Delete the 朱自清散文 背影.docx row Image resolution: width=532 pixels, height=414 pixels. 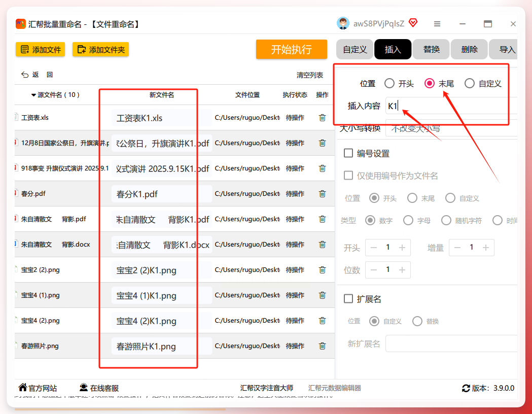[322, 245]
